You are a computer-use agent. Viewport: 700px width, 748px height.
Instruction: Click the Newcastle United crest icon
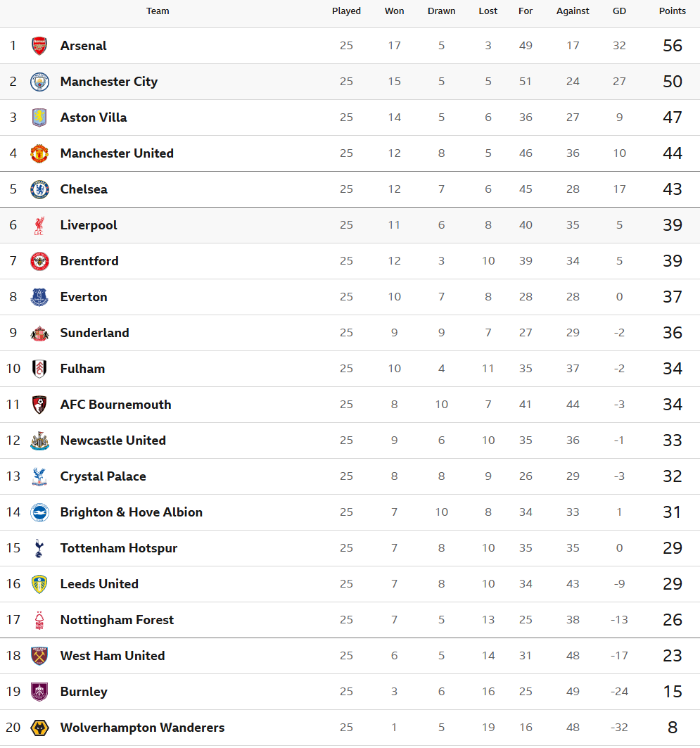[x=39, y=440]
